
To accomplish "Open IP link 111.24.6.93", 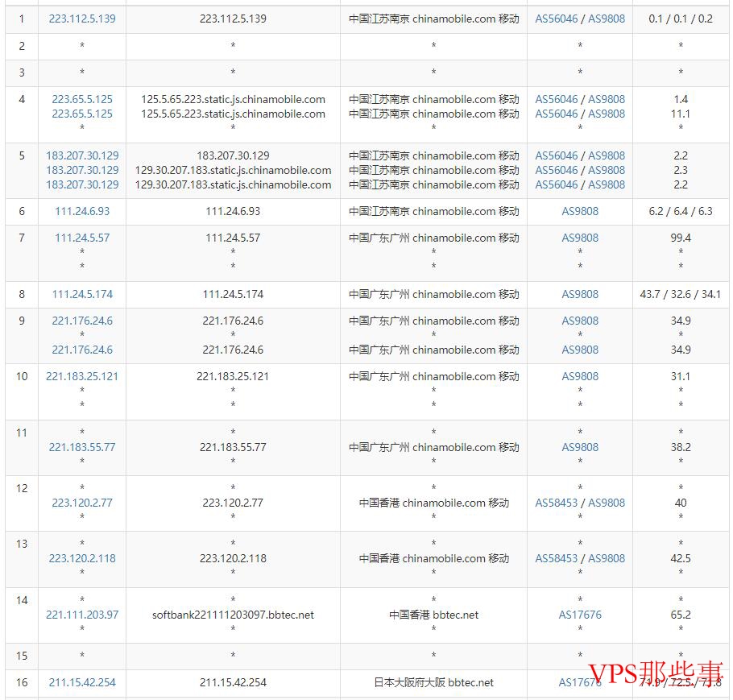I will 82,211.
